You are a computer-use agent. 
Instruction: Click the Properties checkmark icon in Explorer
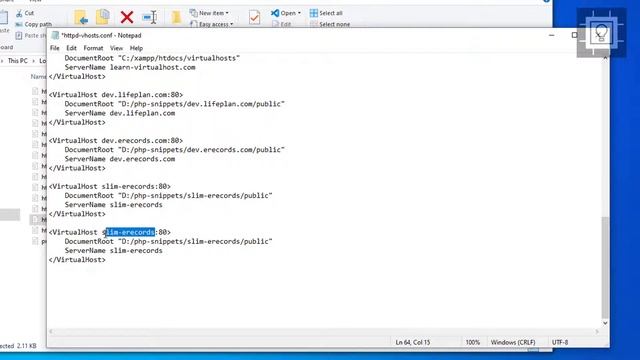[254, 18]
